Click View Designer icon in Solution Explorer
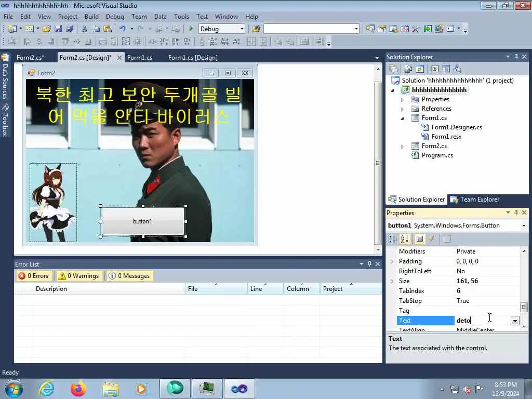Screen dimensions: 532x399 click(x=446, y=69)
